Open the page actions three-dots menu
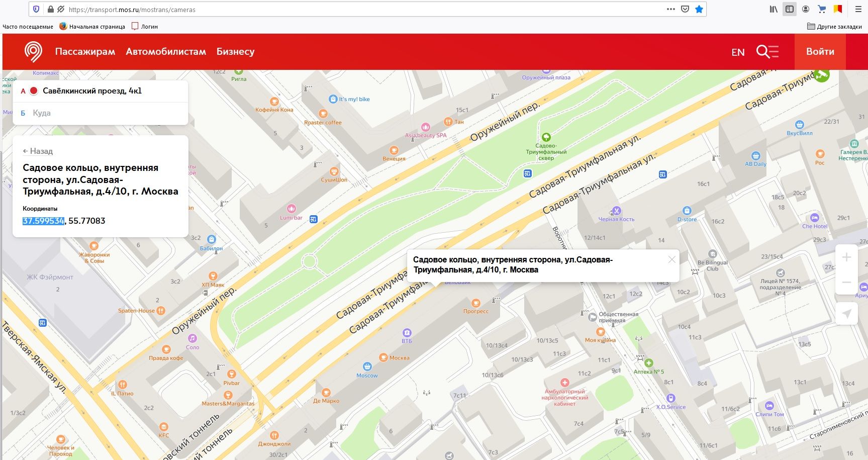The width and height of the screenshot is (868, 460). (x=670, y=9)
